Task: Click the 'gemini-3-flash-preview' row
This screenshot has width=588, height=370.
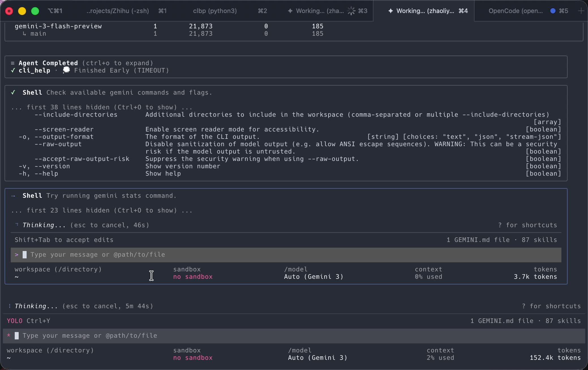Action: pyautogui.click(x=58, y=26)
